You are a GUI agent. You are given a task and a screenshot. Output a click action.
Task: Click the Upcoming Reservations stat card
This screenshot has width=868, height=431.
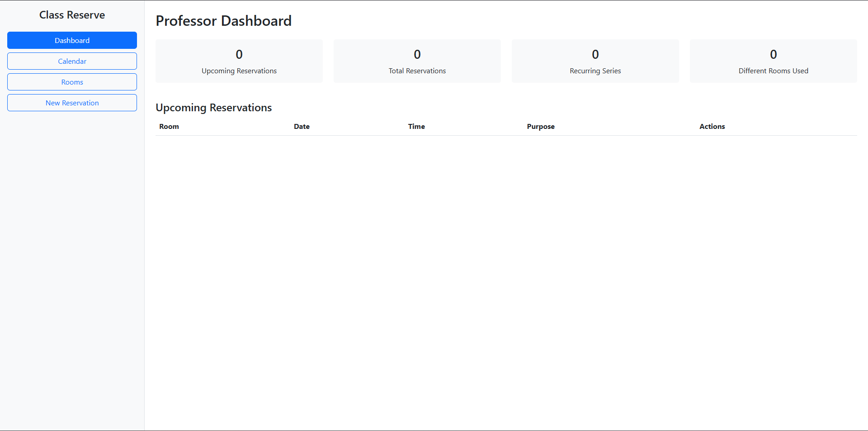point(239,61)
